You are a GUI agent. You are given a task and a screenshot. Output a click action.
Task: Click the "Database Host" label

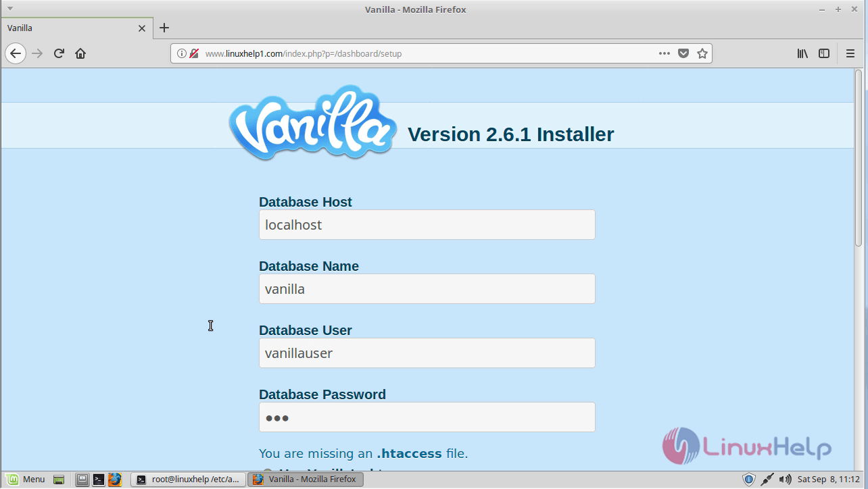pyautogui.click(x=306, y=202)
